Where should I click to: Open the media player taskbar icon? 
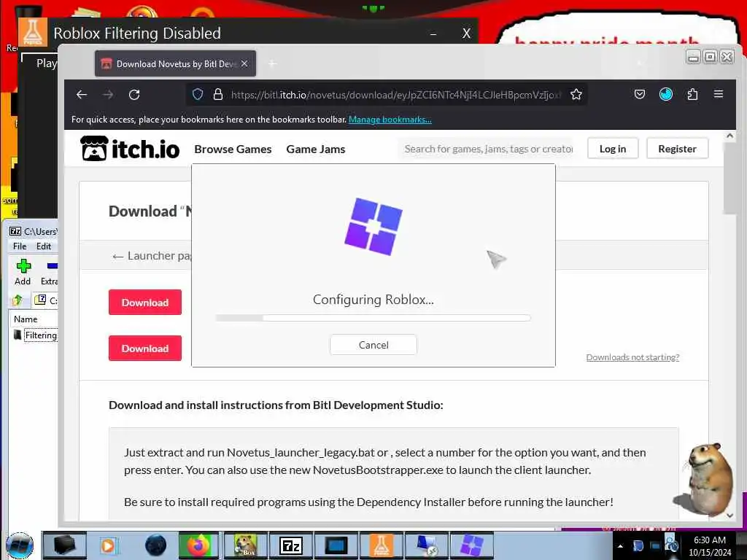point(108,545)
